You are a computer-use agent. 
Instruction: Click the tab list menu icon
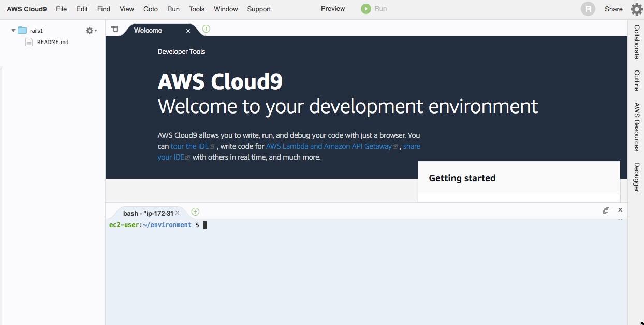[114, 29]
